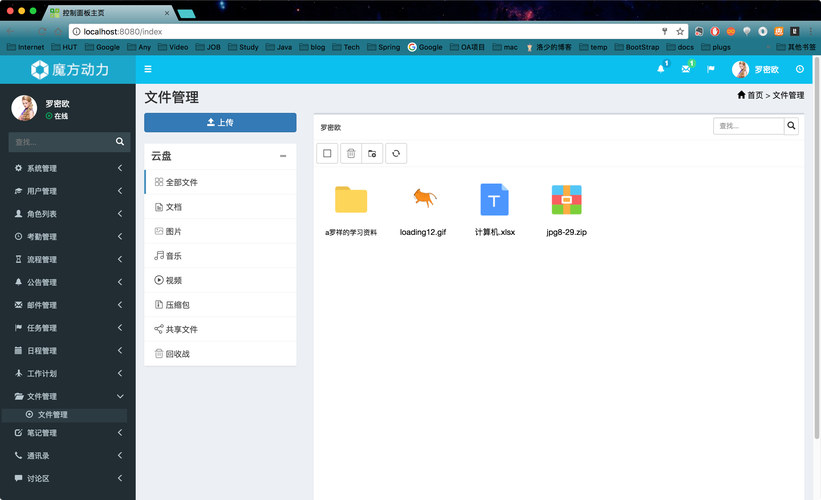Click the file search magnifier button
The height and width of the screenshot is (500, 821).
coord(791,126)
